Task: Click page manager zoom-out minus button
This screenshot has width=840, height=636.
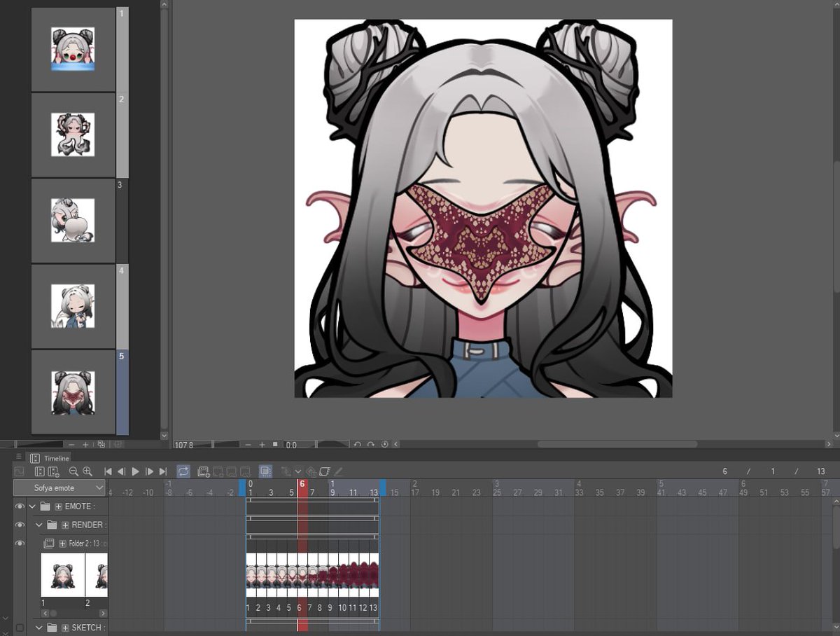Action: point(71,445)
